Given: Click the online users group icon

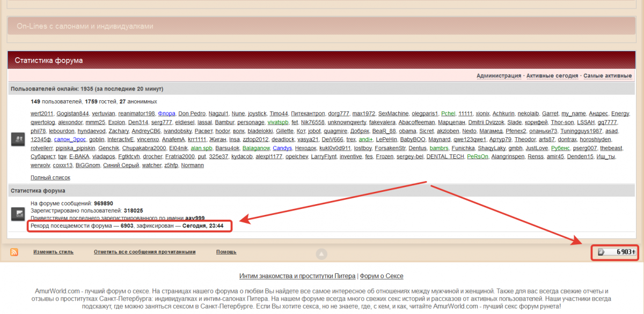Looking at the screenshot, I should [x=18, y=139].
